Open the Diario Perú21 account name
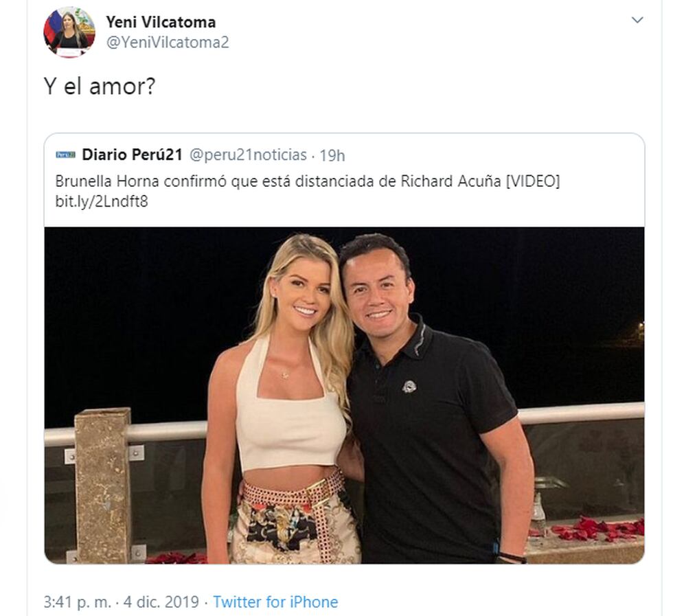Screen dimensions: 673x616 point(132,155)
